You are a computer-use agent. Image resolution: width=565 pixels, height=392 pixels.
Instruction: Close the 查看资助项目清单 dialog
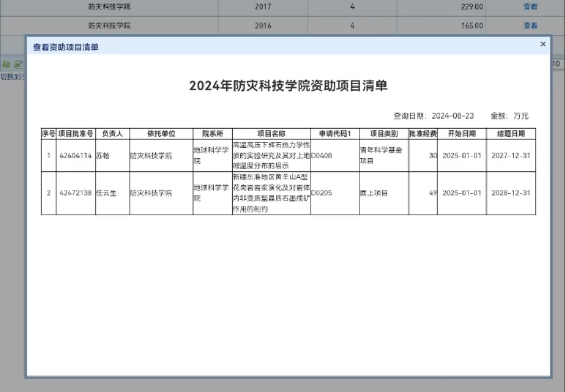[x=543, y=44]
